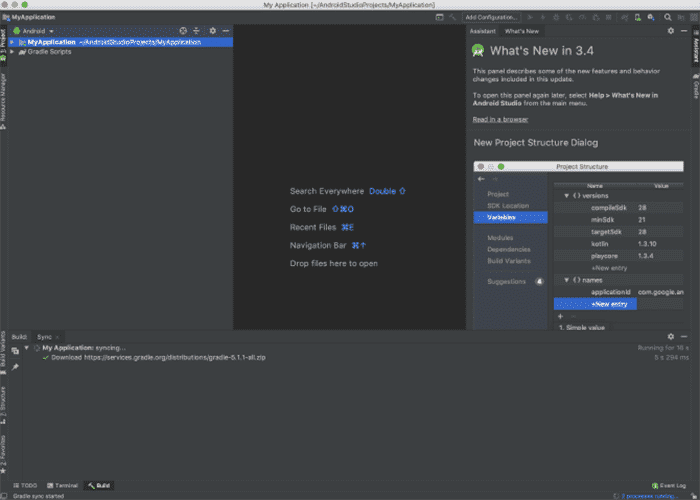700x500 pixels.
Task: Open the TODO tool window
Action: [x=25, y=486]
